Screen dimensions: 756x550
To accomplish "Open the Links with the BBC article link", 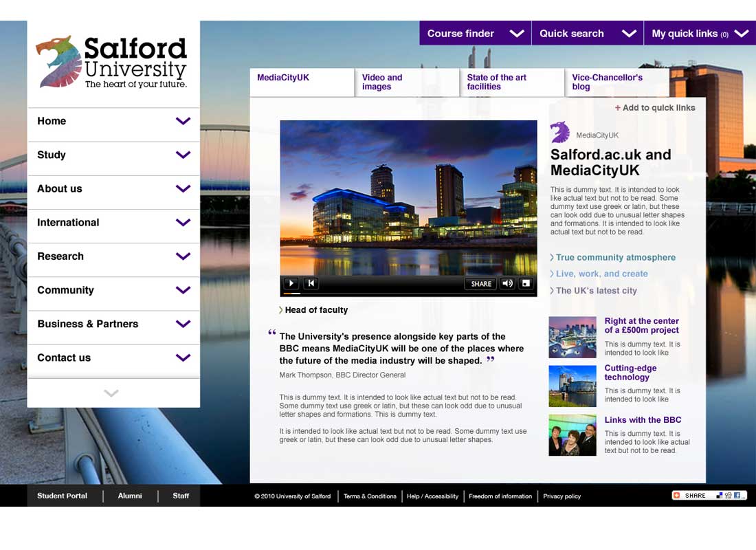I will click(x=643, y=420).
